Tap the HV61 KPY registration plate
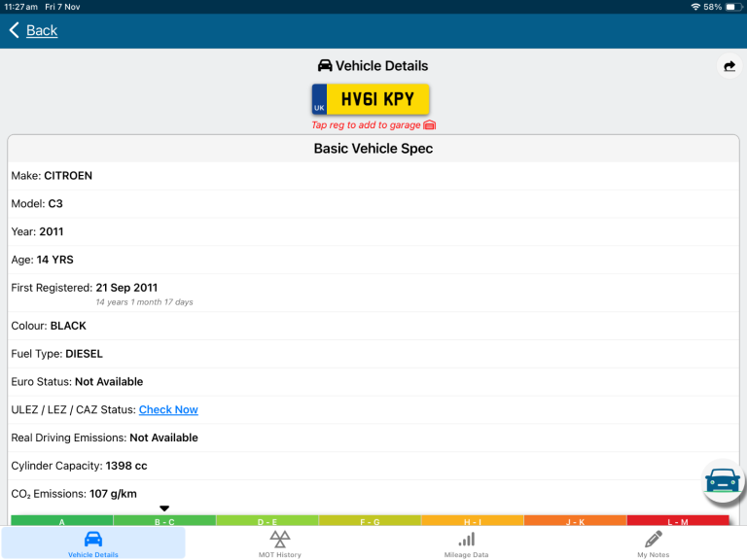 click(x=371, y=99)
